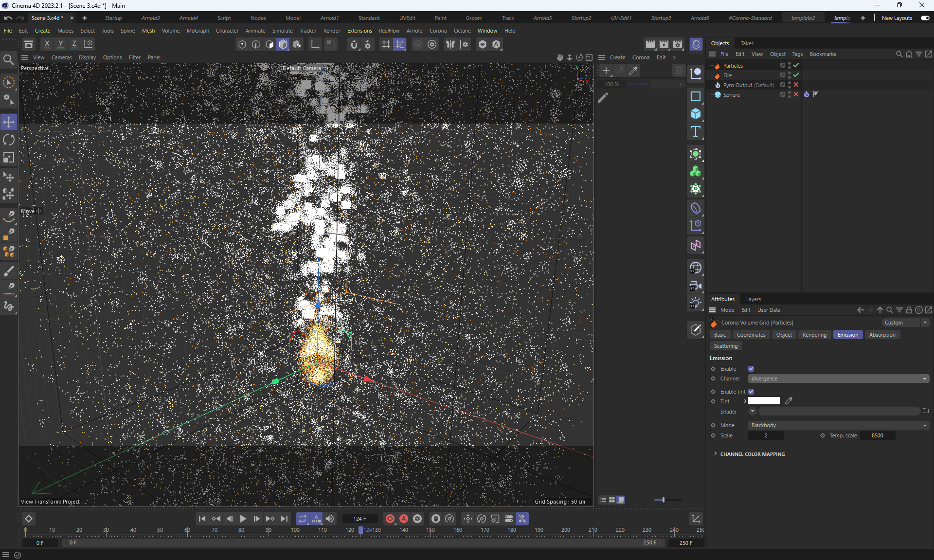Toggle the New Layouts switch
934x560 pixels.
click(x=925, y=18)
